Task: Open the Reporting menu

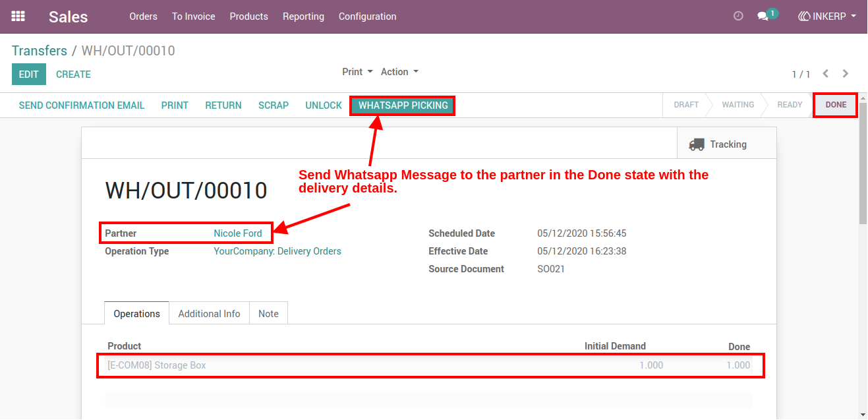Action: pos(303,16)
